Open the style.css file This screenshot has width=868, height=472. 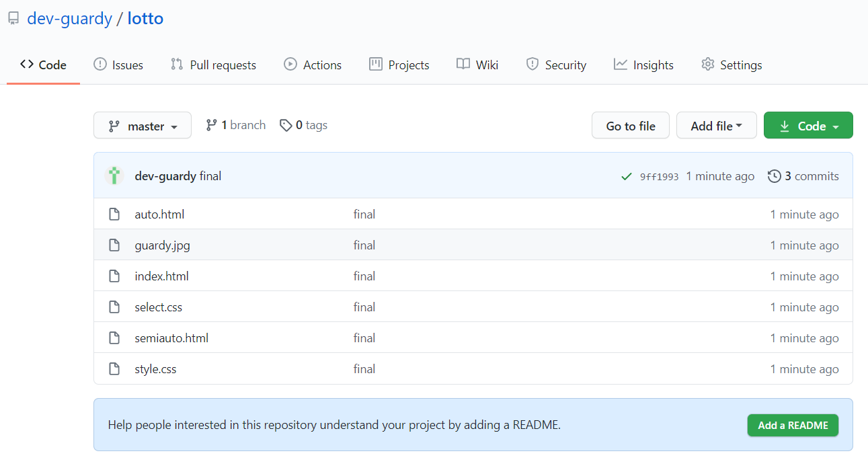pyautogui.click(x=155, y=369)
